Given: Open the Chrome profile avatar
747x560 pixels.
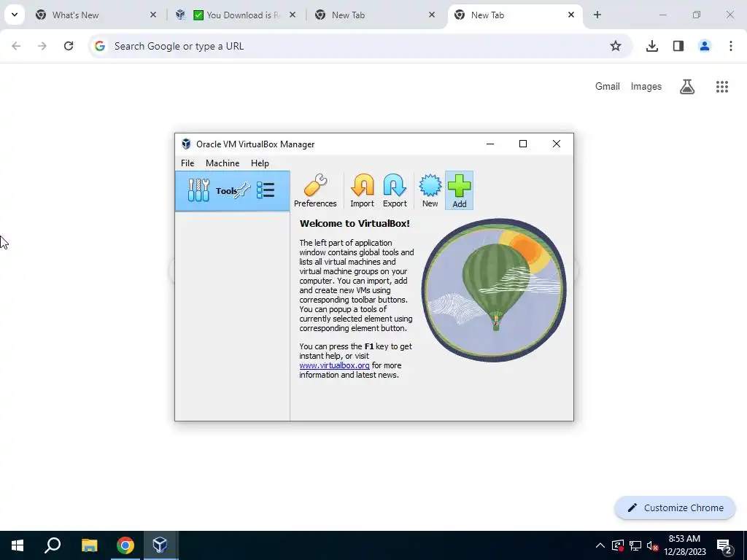Looking at the screenshot, I should pos(705,46).
